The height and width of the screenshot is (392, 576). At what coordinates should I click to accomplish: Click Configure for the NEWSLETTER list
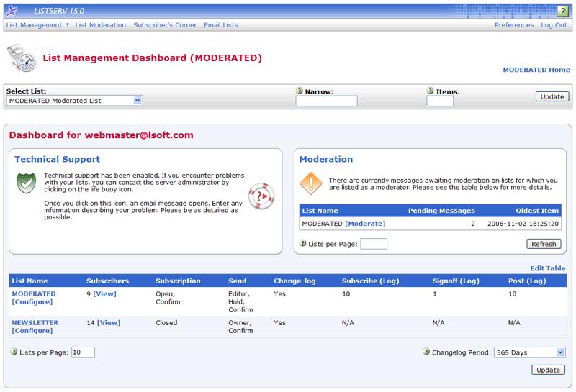pos(32,331)
